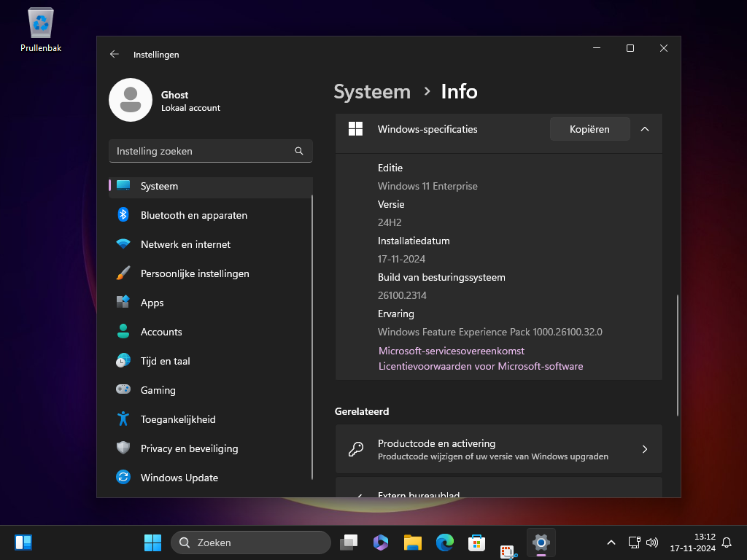Screen dimensions: 747x560
Task: Collapse the Windows-specificaties section chevron
Action: click(x=645, y=129)
